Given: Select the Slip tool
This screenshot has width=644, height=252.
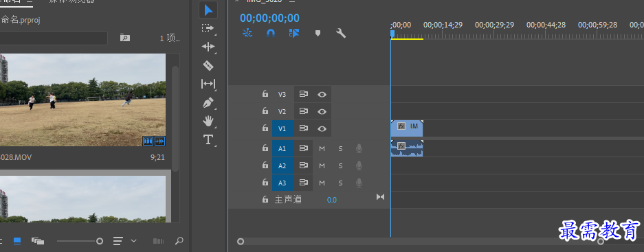Looking at the screenshot, I should pos(208,84).
